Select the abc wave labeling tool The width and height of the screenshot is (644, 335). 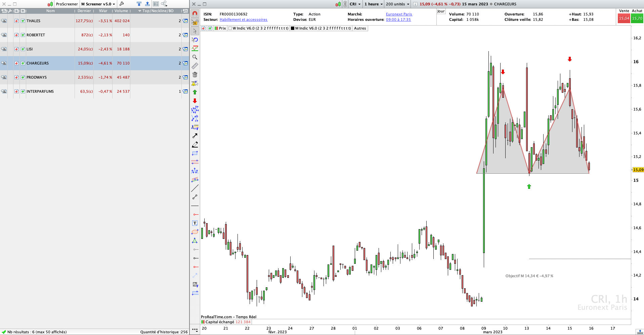pyautogui.click(x=195, y=118)
